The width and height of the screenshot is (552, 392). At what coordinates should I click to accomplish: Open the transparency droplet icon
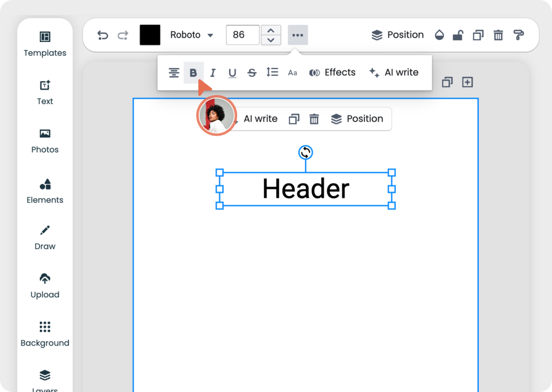pyautogui.click(x=439, y=35)
